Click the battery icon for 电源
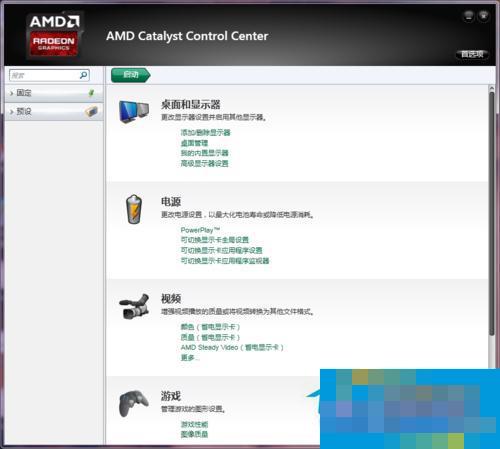This screenshot has width=500, height=449. tap(134, 209)
